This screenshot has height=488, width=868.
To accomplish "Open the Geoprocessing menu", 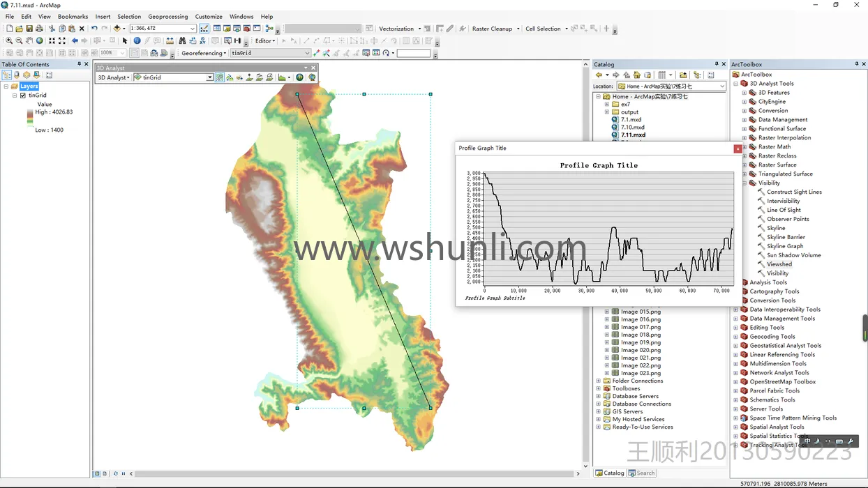I will coord(168,17).
